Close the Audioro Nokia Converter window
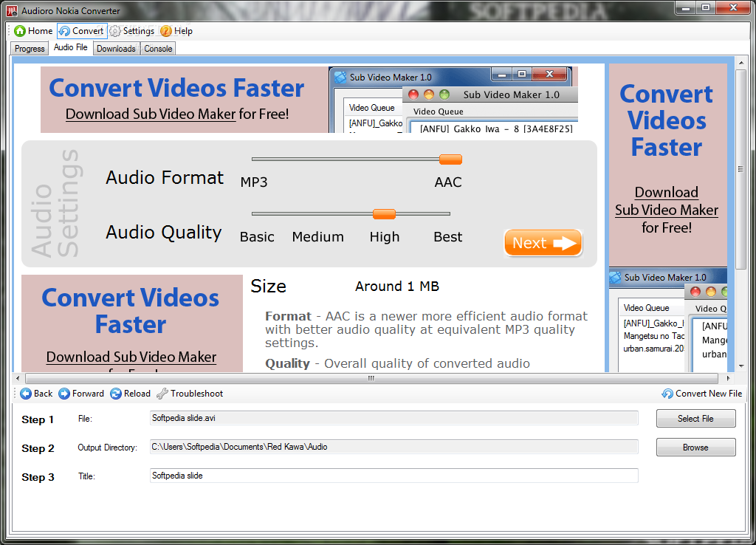Viewport: 756px width, 545px height. click(x=733, y=8)
